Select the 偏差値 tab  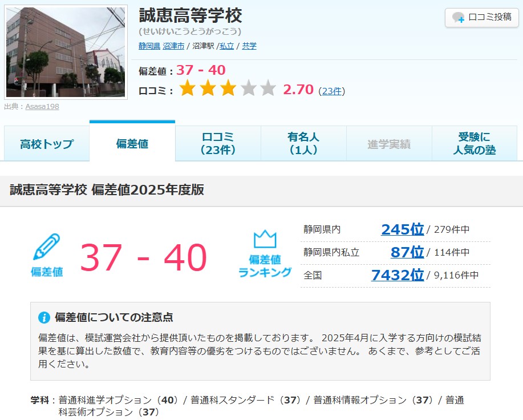pos(132,144)
